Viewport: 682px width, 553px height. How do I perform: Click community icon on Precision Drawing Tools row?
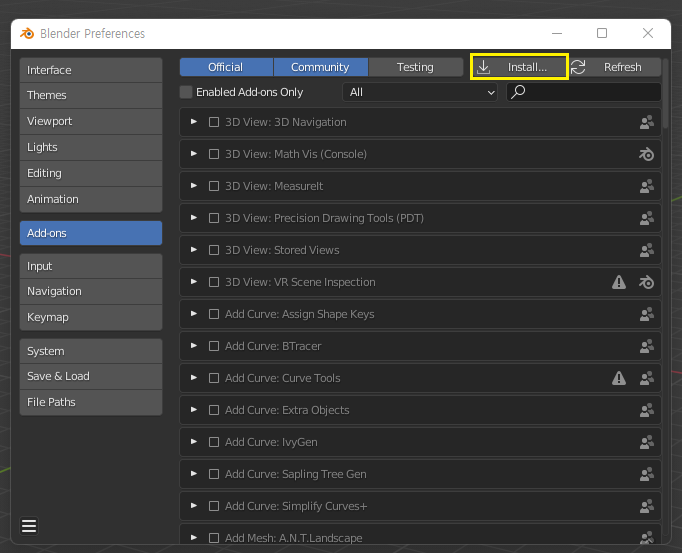tap(646, 218)
